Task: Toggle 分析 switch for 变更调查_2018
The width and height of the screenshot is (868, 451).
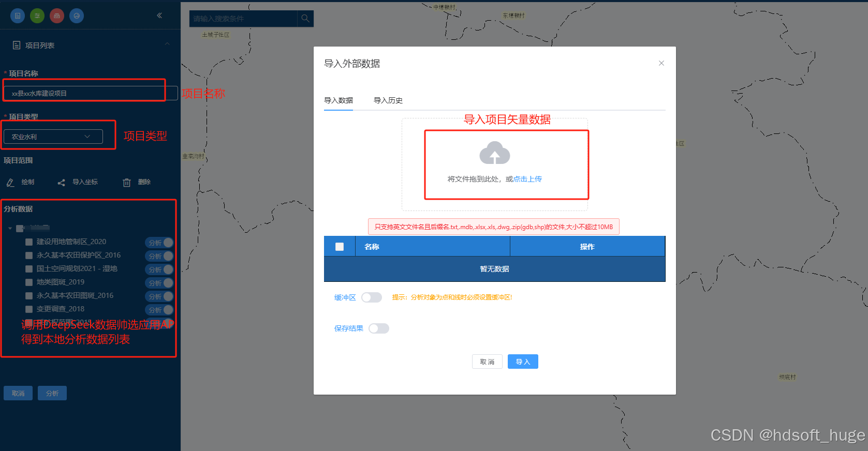Action: (x=159, y=310)
